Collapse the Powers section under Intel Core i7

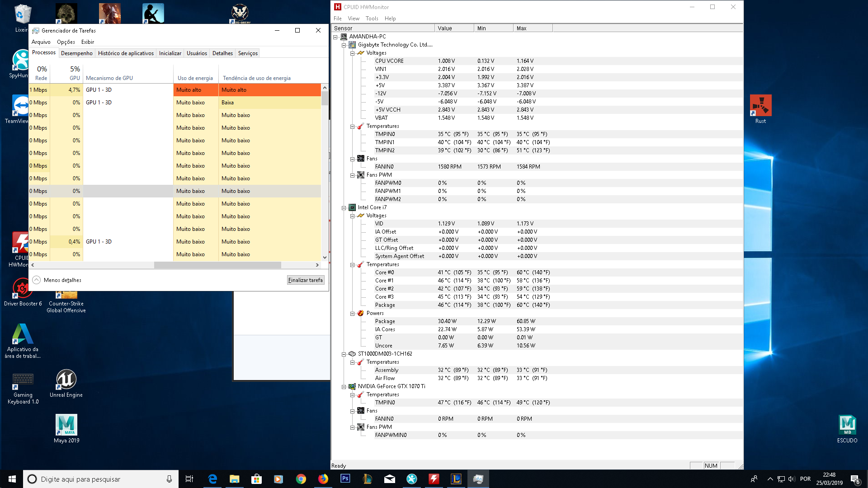[353, 314]
